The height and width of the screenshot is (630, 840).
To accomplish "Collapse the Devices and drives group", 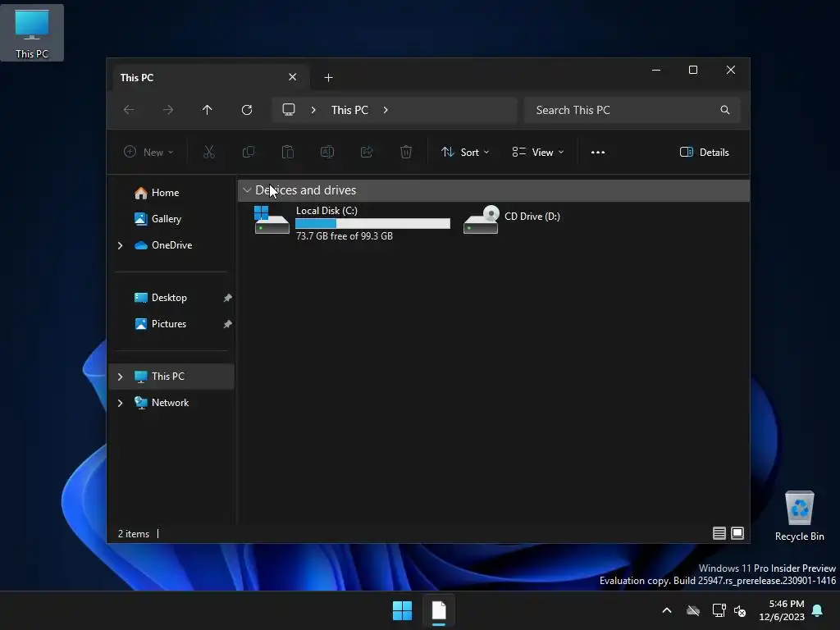I will pos(247,190).
